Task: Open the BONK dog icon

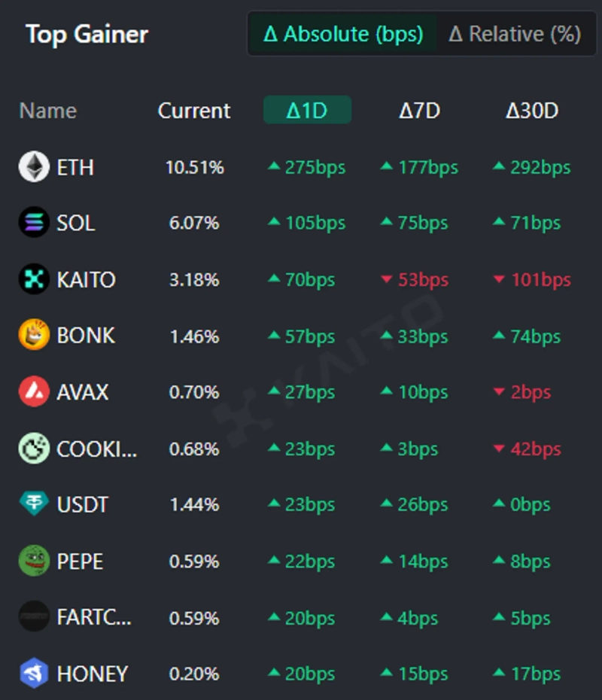Action: click(x=34, y=335)
